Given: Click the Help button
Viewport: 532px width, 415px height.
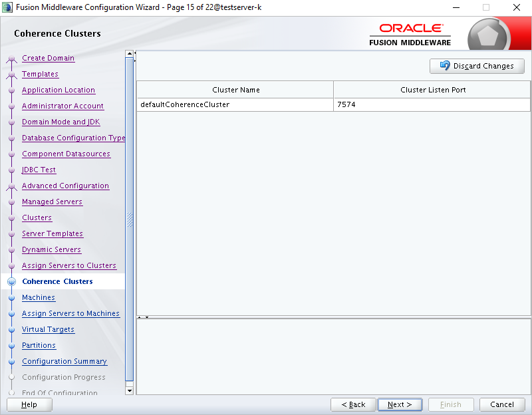Looking at the screenshot, I should click(x=29, y=404).
